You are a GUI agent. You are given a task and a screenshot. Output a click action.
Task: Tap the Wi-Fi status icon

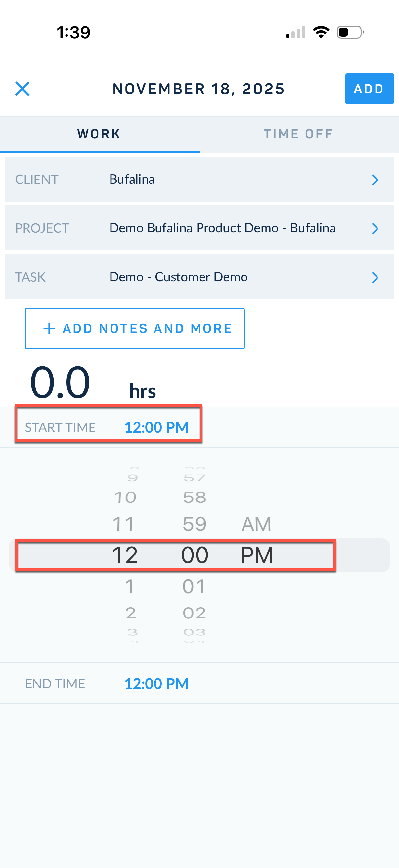point(321,32)
